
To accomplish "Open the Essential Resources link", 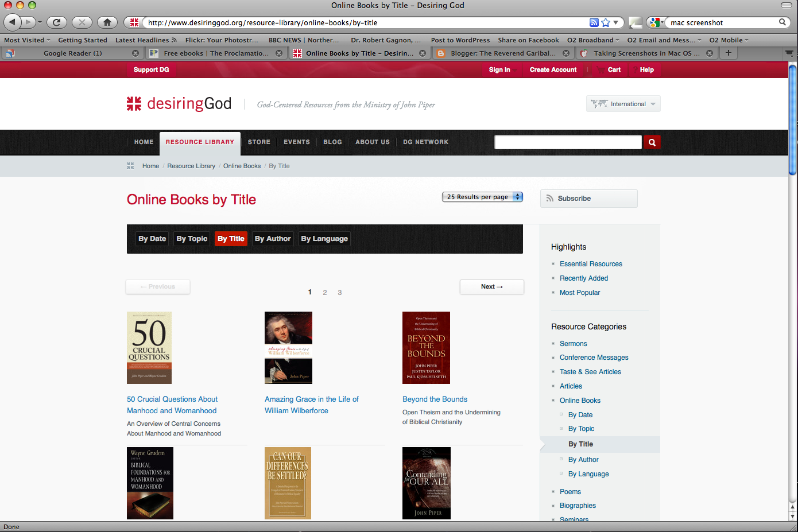I will 591,264.
